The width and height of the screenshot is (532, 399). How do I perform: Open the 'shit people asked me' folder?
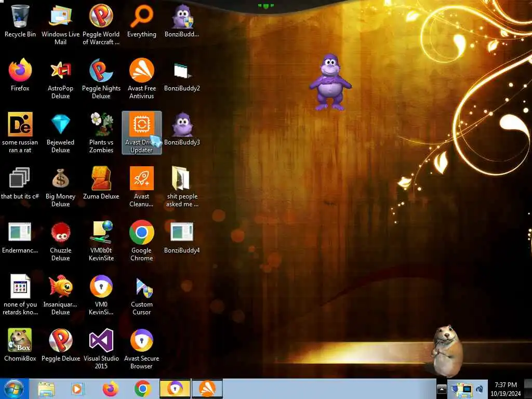click(182, 187)
